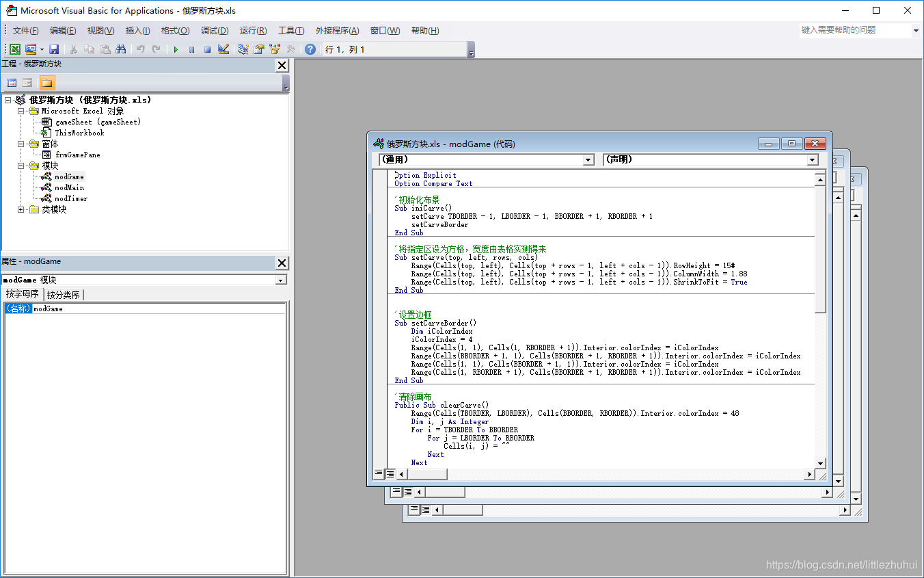Open the 外接程序(A) menu
Image resolution: width=924 pixels, height=578 pixels.
pos(337,31)
